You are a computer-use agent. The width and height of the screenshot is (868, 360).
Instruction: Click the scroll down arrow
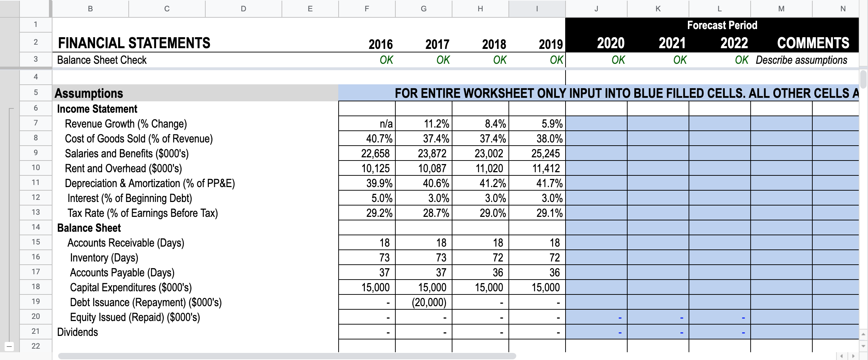(863, 346)
